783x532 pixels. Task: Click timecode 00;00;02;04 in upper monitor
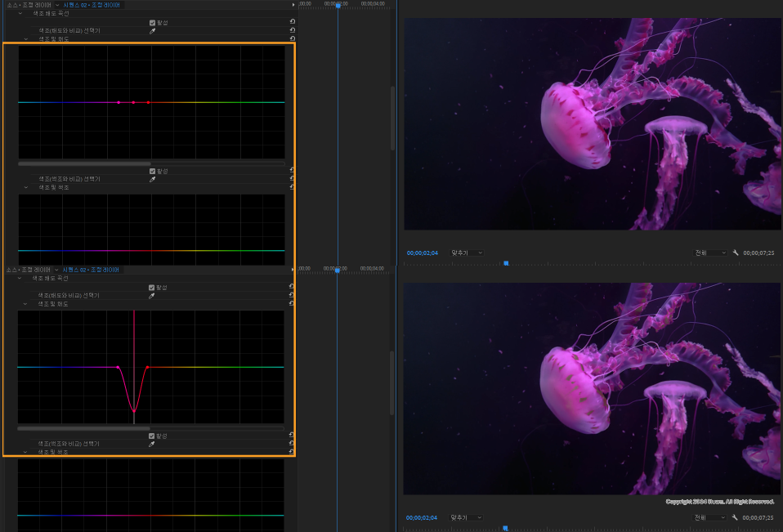click(x=423, y=253)
